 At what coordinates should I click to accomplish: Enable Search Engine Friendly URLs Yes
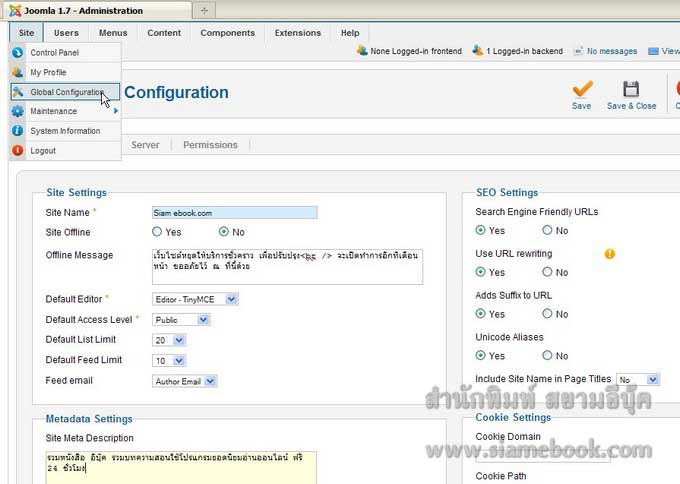[480, 230]
